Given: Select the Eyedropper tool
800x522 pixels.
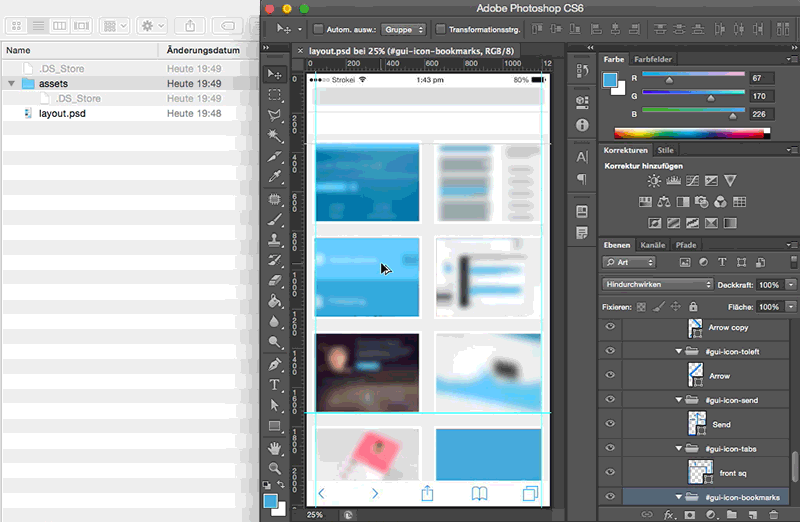Looking at the screenshot, I should [x=274, y=177].
